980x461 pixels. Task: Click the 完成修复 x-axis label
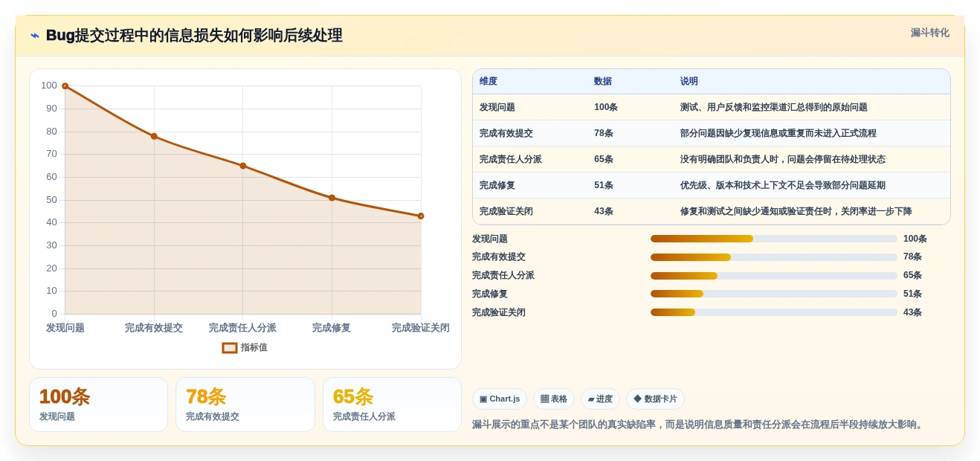(332, 328)
